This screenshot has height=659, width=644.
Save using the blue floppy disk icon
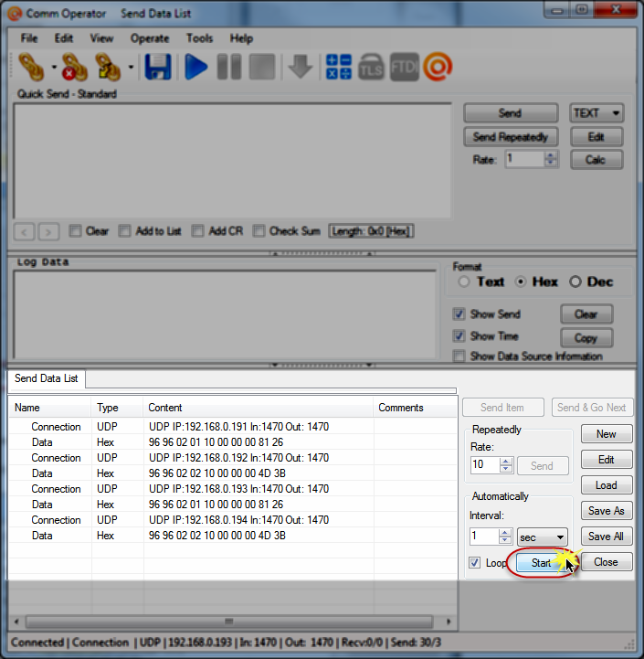click(x=158, y=68)
